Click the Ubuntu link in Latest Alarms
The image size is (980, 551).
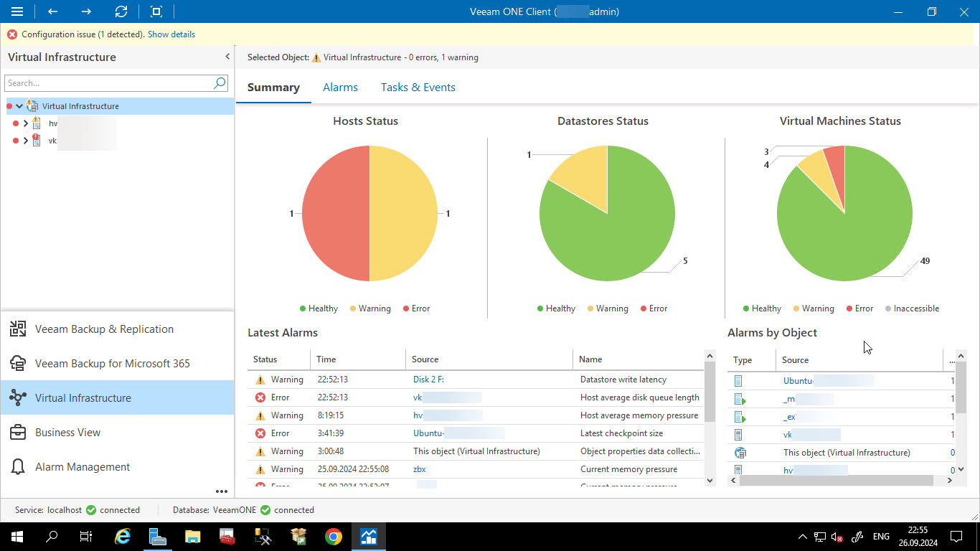[429, 433]
